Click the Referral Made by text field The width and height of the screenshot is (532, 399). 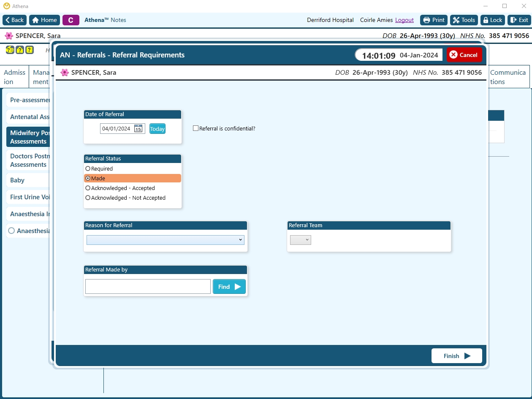pos(148,287)
